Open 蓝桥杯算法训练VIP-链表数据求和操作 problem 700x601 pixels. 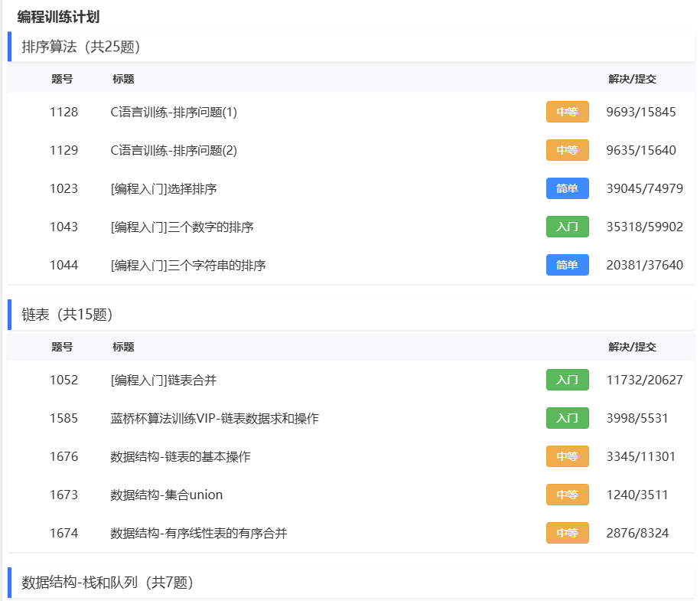coord(215,418)
